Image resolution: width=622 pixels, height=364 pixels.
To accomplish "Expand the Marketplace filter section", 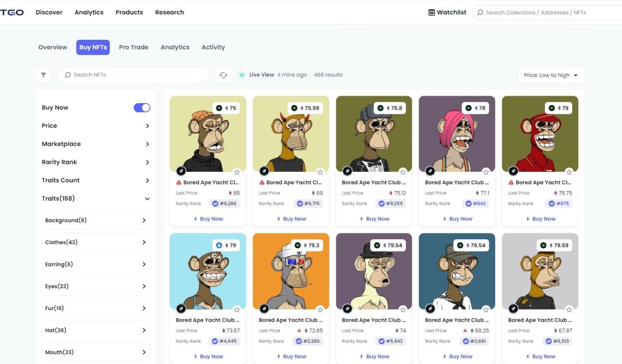I will click(96, 144).
